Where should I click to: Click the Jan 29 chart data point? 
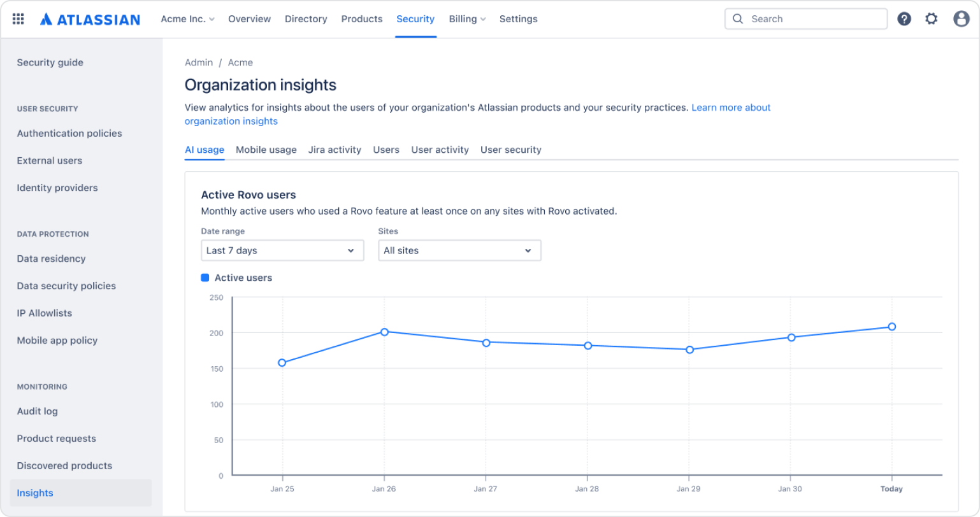(x=689, y=350)
